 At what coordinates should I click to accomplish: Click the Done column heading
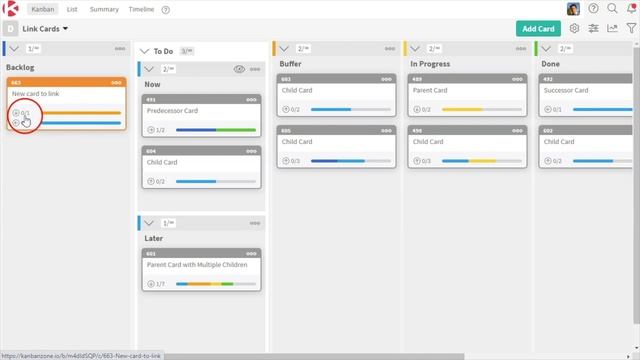point(550,64)
